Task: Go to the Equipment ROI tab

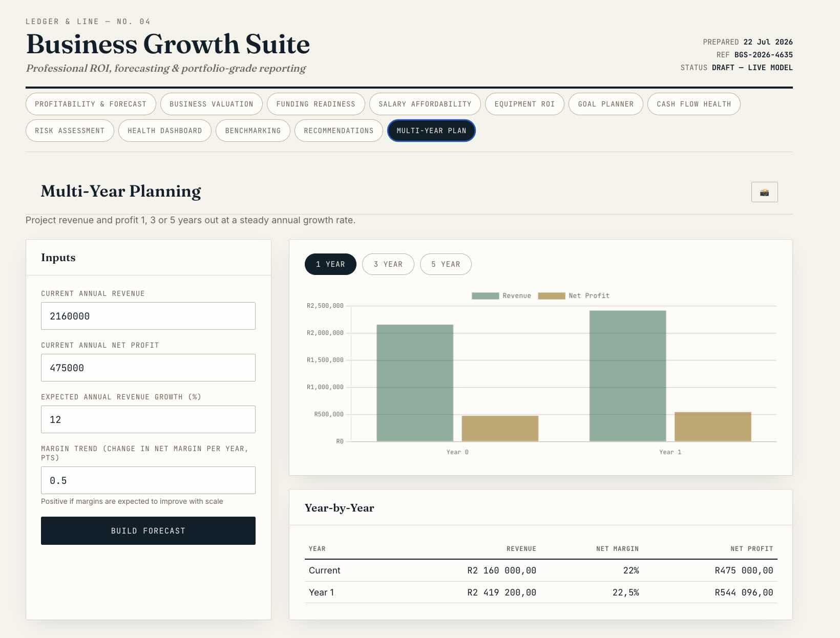Action: [524, 104]
